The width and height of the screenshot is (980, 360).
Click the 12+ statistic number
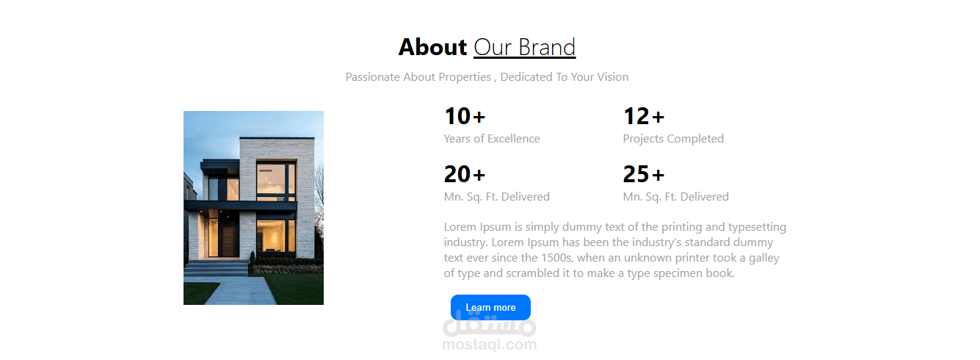pos(636,116)
